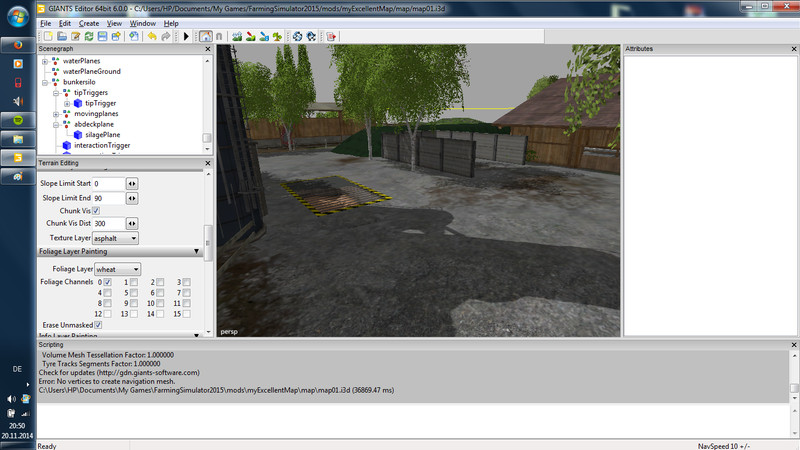Activate the terrain detail texture paint icon

tap(251, 36)
